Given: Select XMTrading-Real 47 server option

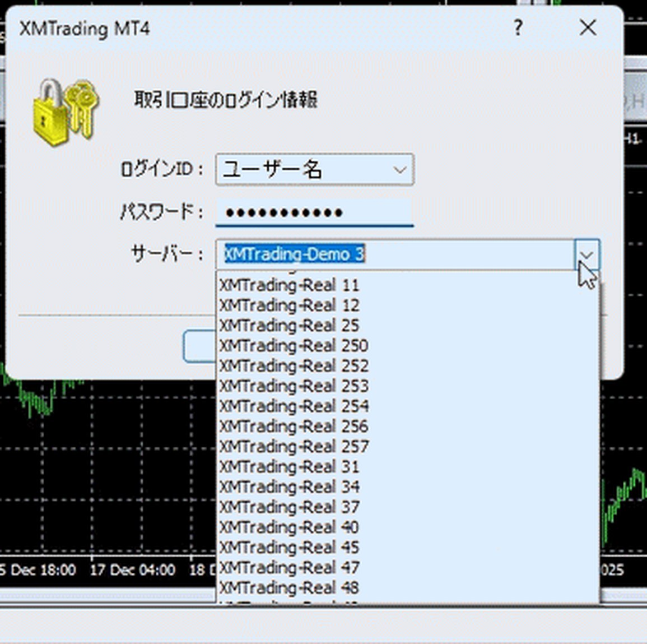Looking at the screenshot, I should tap(408, 568).
